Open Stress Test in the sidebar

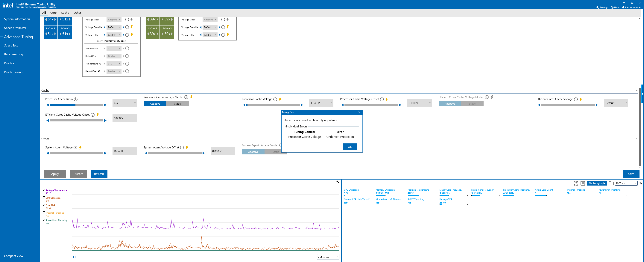coord(11,46)
